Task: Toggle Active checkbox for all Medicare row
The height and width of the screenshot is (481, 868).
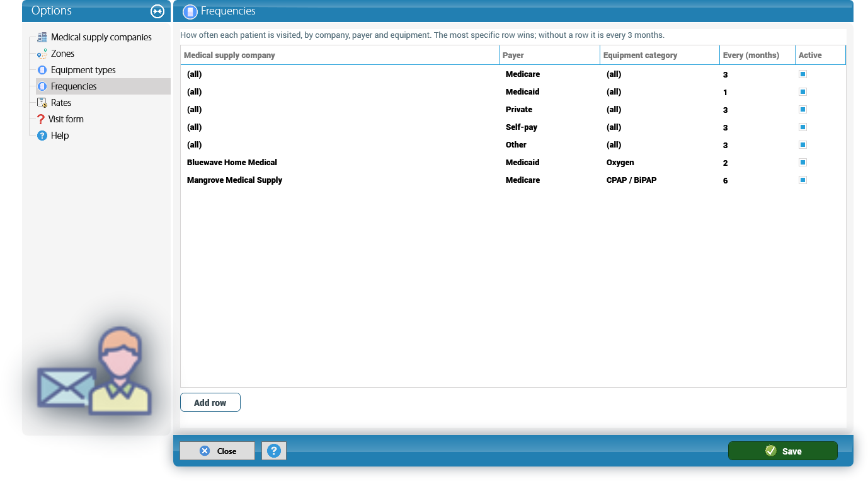Action: pyautogui.click(x=802, y=74)
